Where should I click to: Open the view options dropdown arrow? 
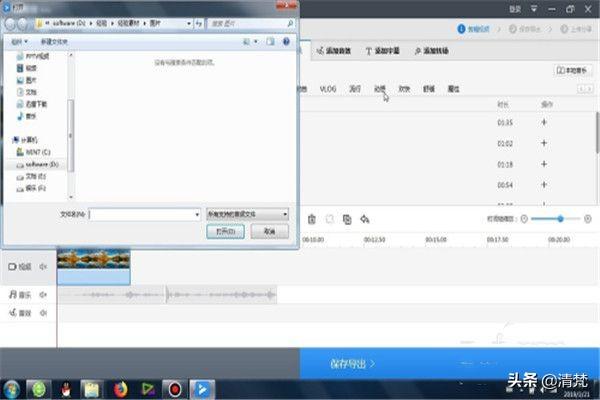click(256, 41)
